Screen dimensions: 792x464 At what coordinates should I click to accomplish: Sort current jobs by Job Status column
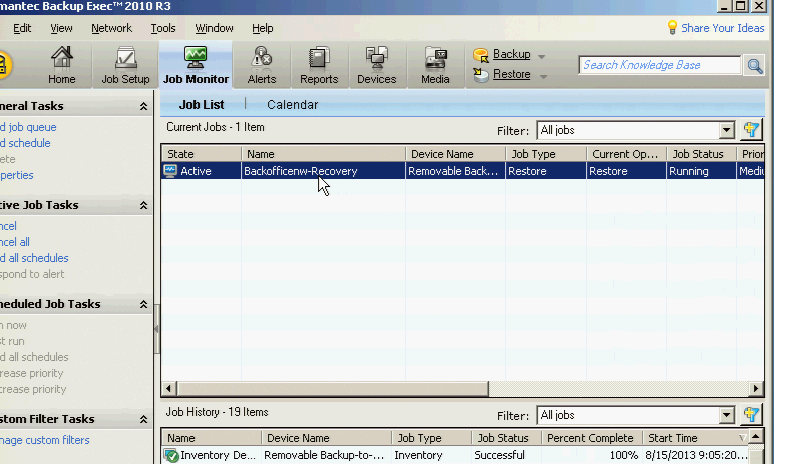701,154
